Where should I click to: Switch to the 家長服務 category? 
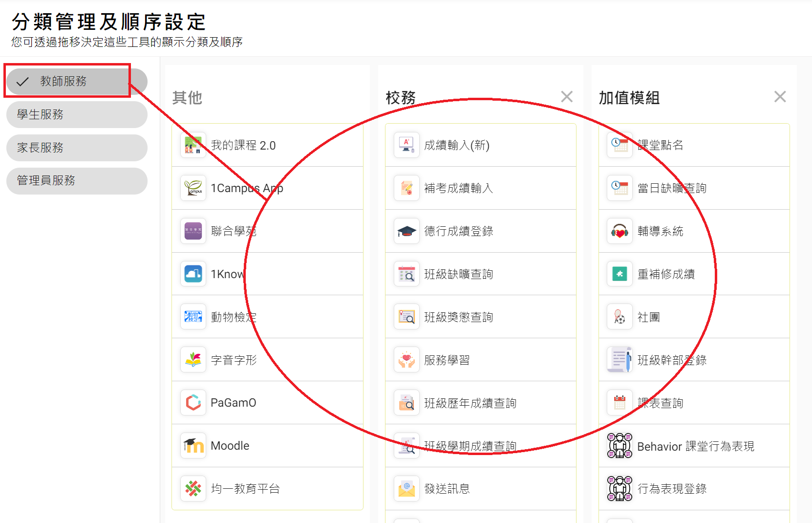pos(77,148)
